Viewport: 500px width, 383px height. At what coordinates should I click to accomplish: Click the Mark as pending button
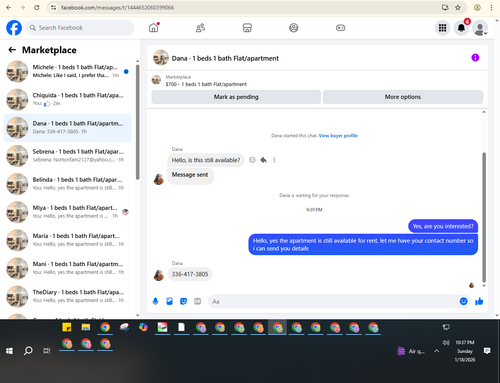236,97
